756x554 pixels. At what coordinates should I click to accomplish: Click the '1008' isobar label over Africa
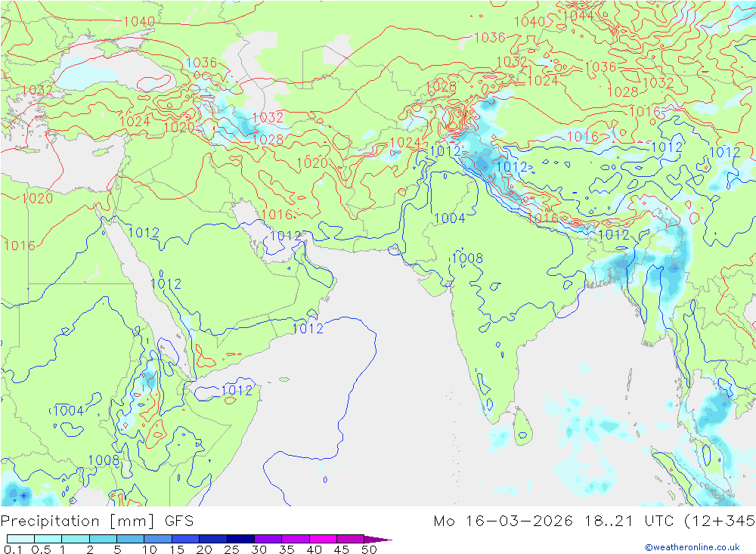click(104, 460)
